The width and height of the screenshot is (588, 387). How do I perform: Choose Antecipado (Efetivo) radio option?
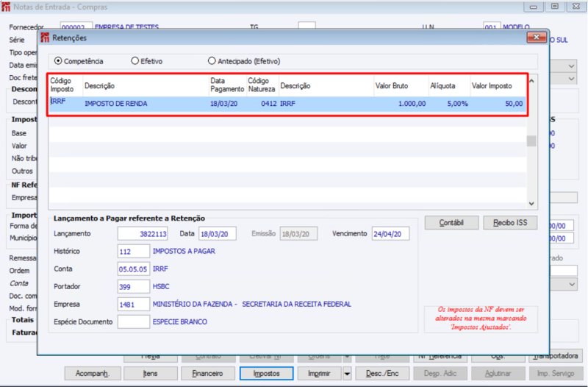212,61
